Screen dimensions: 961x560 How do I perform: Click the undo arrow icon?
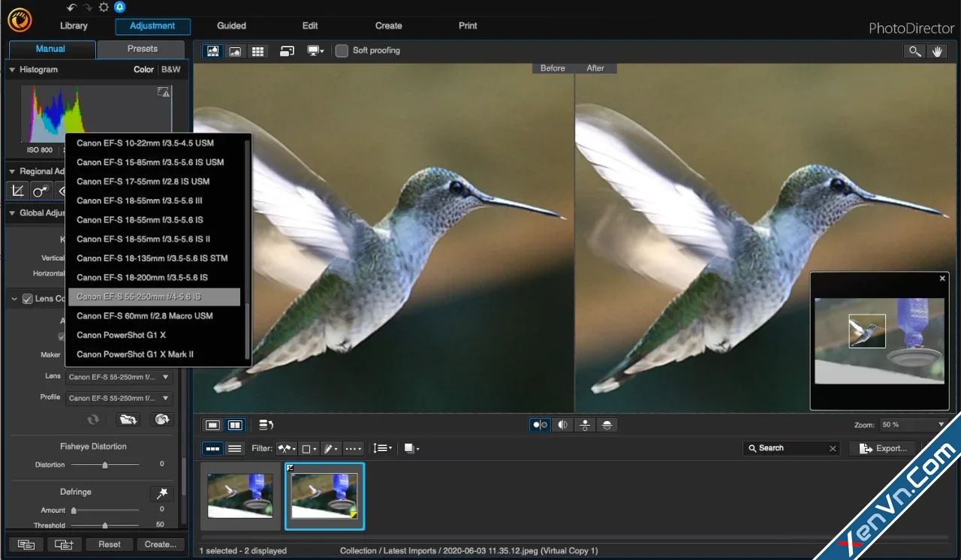pos(72,8)
